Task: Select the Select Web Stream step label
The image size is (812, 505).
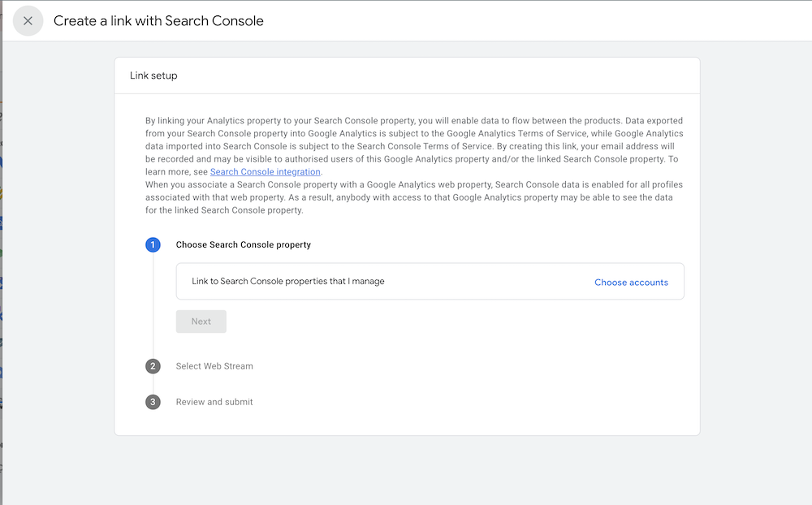Action: 214,366
